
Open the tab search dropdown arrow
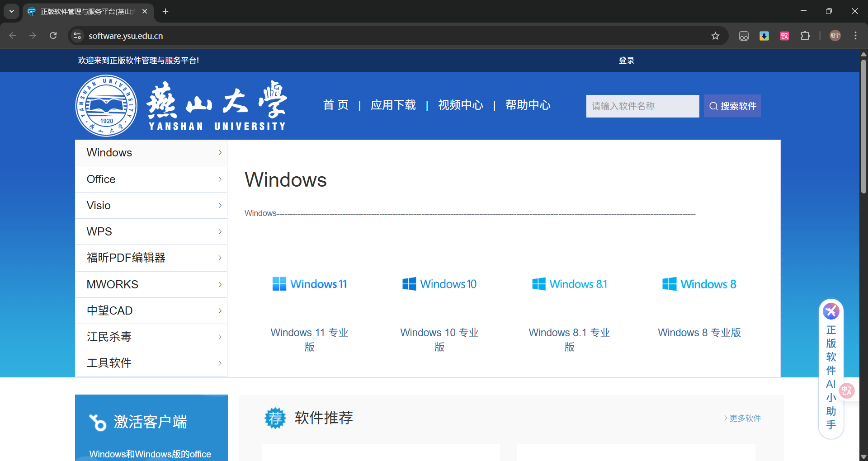tap(11, 11)
